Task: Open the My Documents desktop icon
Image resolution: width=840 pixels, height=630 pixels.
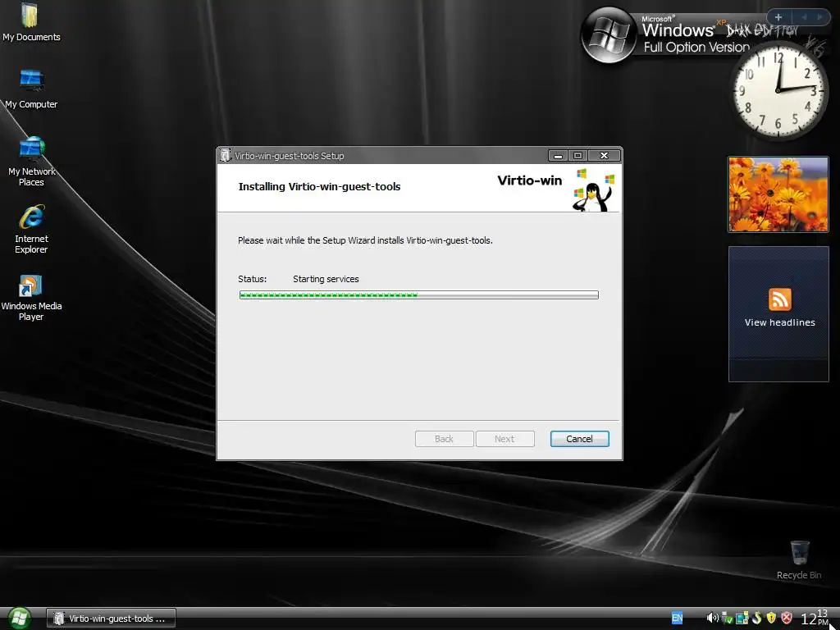Action: click(30, 22)
